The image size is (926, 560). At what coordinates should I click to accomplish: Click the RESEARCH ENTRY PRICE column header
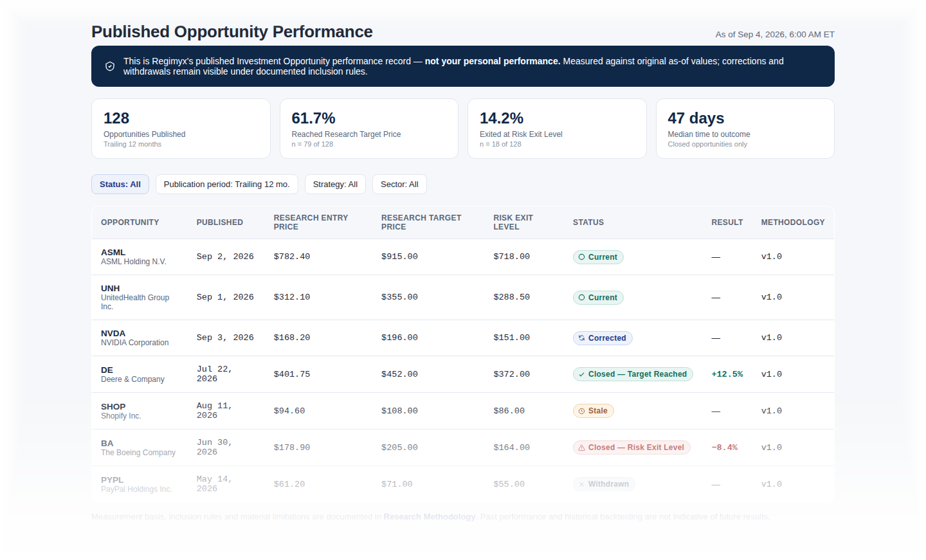coord(311,222)
